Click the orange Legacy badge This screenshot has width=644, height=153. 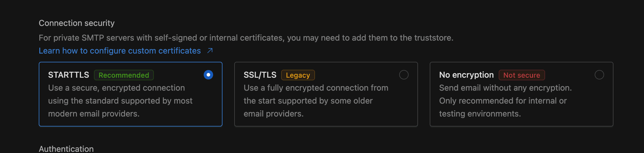(x=298, y=75)
